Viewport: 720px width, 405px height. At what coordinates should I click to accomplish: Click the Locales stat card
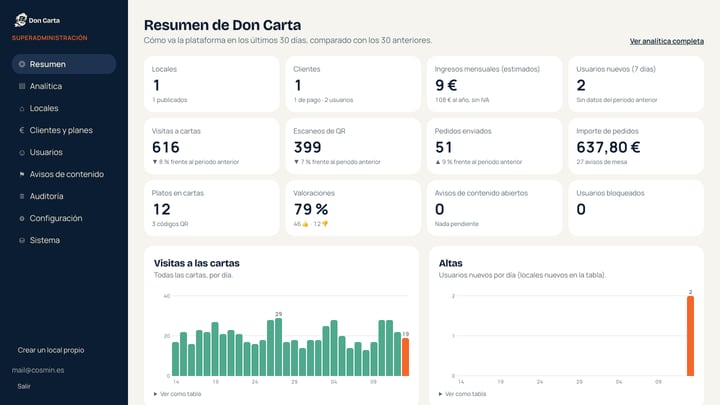pyautogui.click(x=212, y=84)
